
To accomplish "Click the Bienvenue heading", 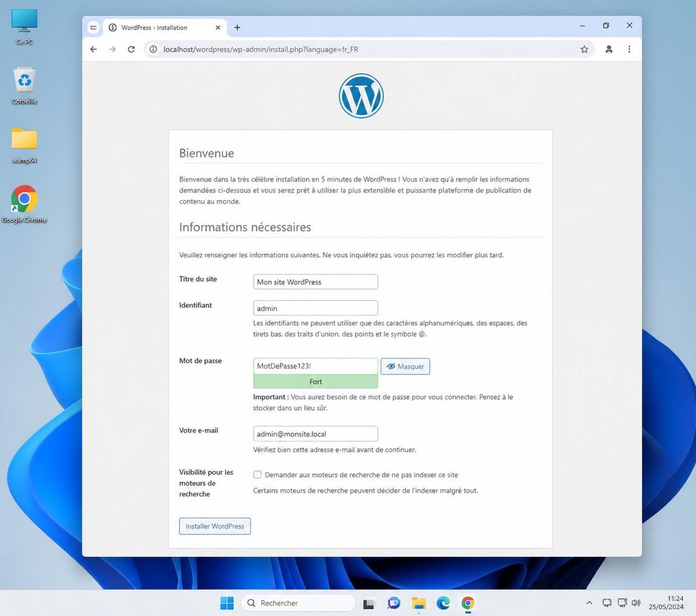I will click(206, 153).
